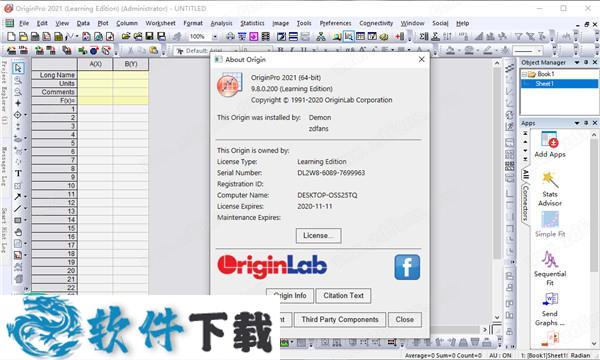Open the Analysis menu
Screen dimensions: 600x360
point(221,23)
